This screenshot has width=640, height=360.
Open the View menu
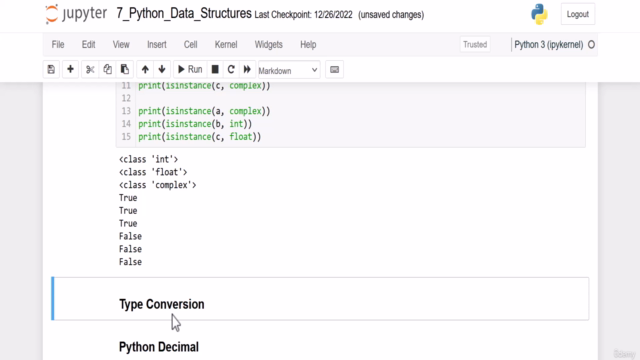[x=121, y=44]
